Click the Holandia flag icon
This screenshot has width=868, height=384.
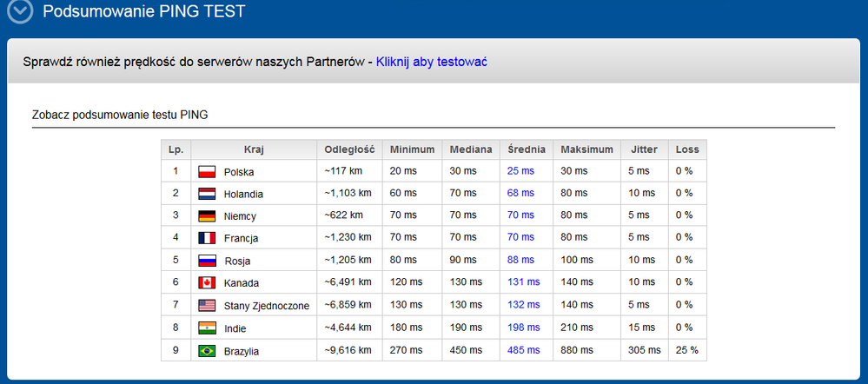click(207, 194)
